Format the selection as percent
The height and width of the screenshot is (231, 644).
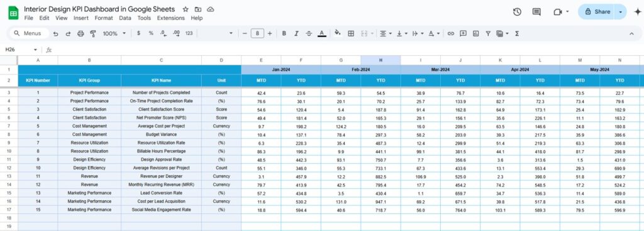151,33
